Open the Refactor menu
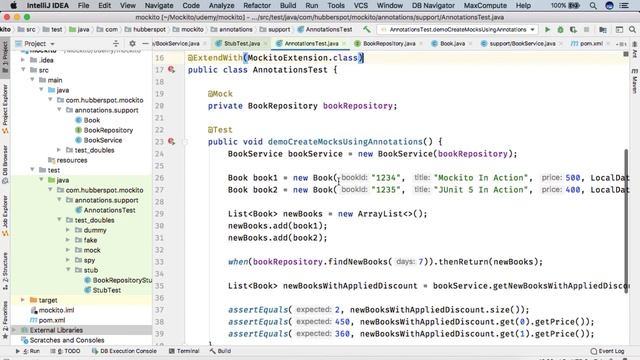This screenshot has height=360, width=640. (257, 6)
